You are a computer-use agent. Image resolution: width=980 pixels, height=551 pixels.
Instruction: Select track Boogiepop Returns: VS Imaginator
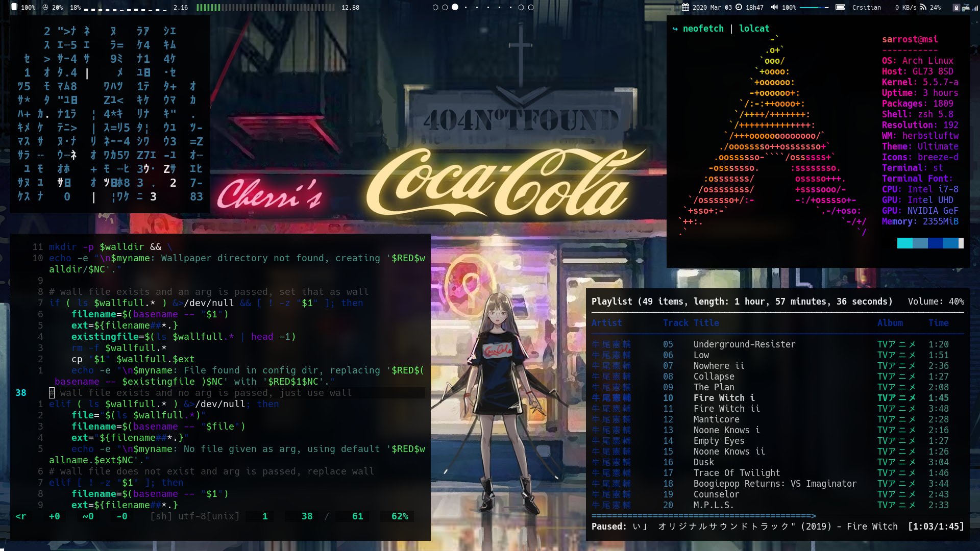(x=774, y=484)
